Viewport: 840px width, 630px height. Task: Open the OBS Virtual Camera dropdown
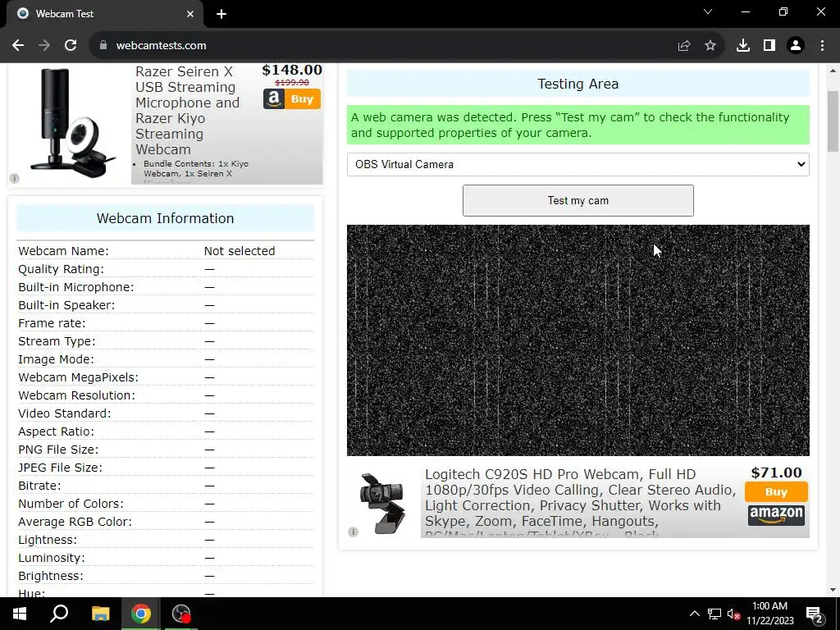coord(578,164)
